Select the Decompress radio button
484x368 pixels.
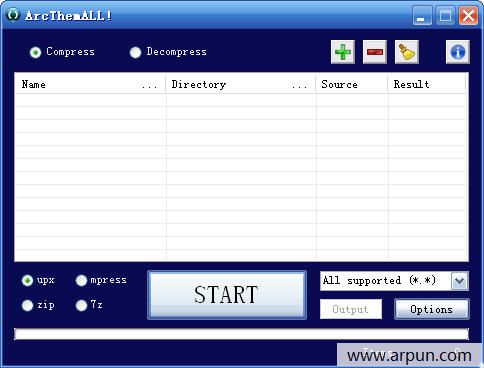(x=135, y=52)
